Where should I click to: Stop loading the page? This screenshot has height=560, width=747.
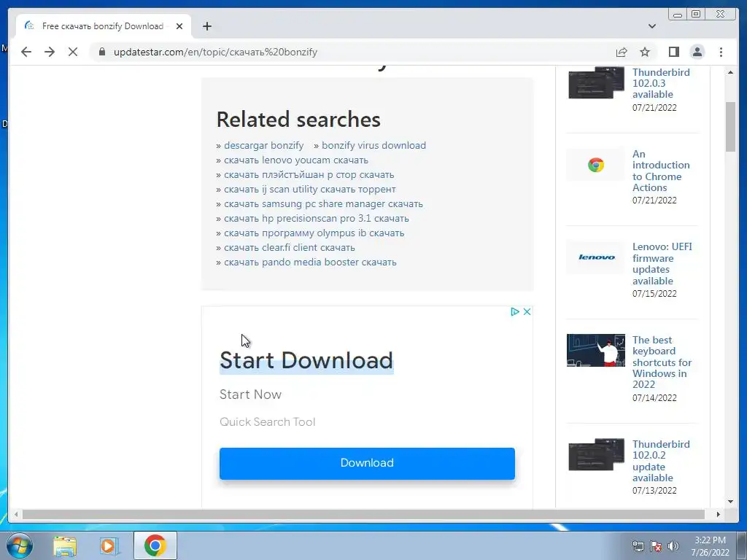click(73, 52)
